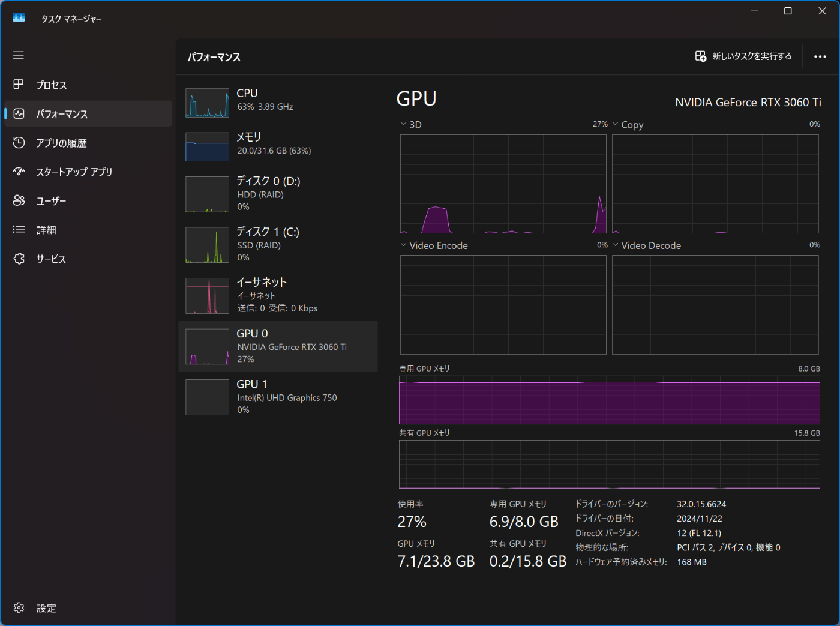Maximize the Task Manager window

788,11
